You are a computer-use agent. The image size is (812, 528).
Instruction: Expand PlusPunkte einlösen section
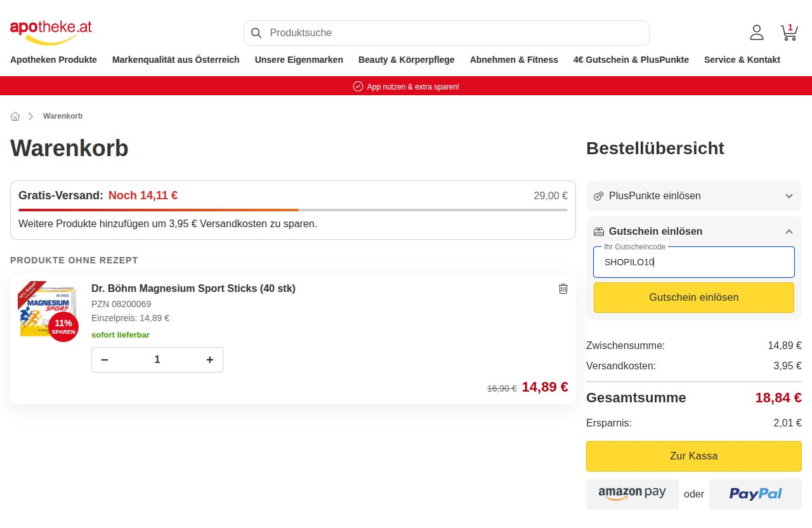click(694, 196)
